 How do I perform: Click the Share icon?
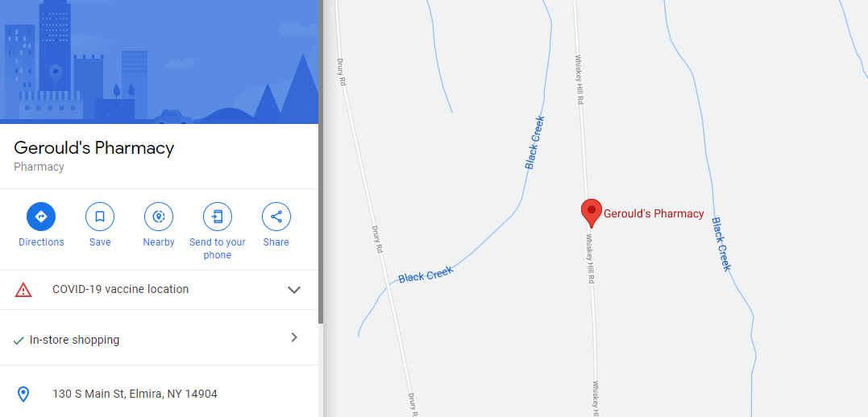point(276,217)
